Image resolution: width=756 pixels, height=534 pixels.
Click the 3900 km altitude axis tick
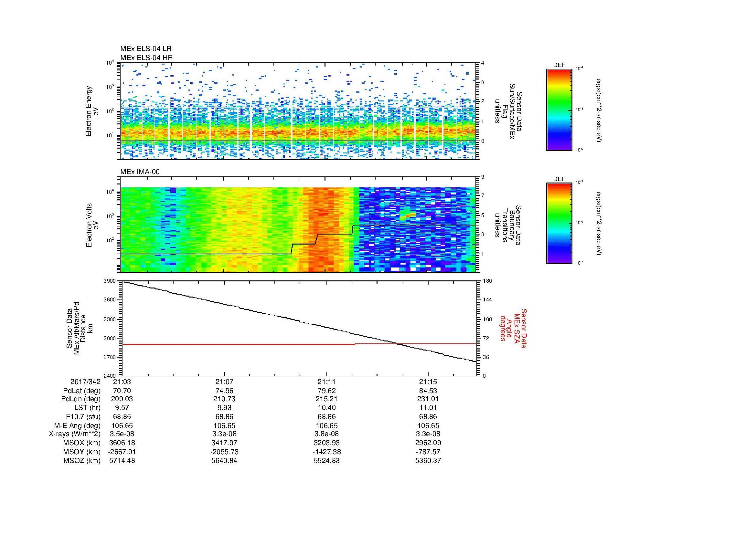(x=110, y=281)
